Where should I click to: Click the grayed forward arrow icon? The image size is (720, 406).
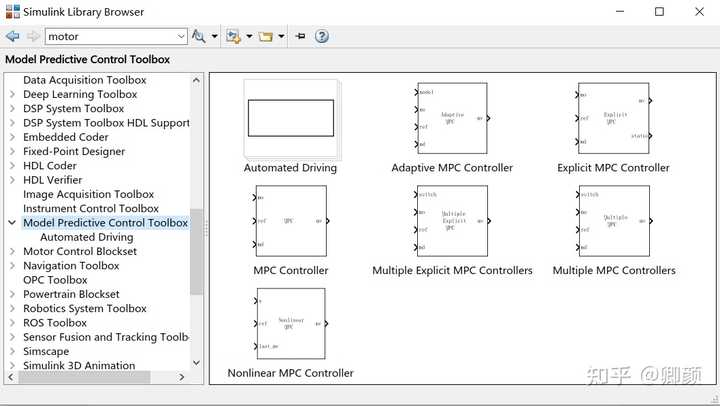pos(33,36)
